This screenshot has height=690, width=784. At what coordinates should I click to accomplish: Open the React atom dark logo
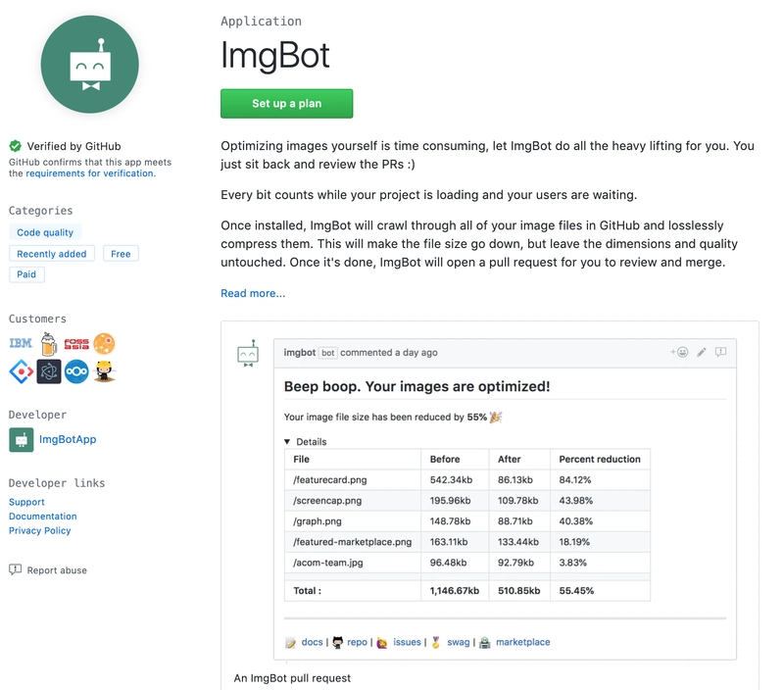(49, 371)
